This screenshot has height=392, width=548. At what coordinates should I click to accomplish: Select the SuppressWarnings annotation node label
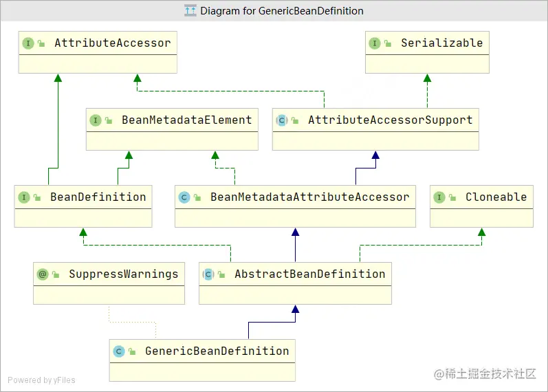coord(123,274)
